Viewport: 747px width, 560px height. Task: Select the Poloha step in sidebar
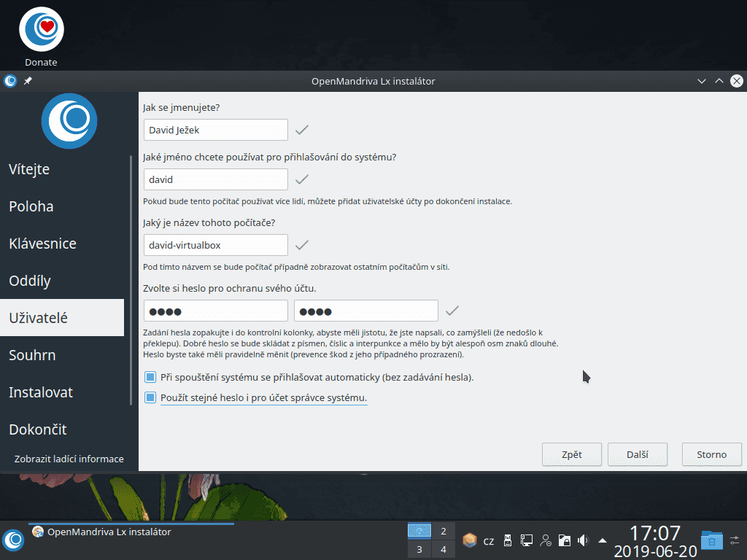tap(31, 206)
